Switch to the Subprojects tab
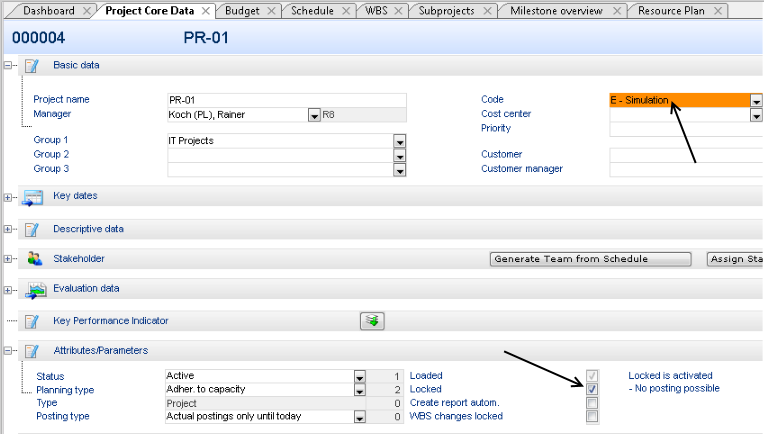The height and width of the screenshot is (434, 764). (446, 11)
